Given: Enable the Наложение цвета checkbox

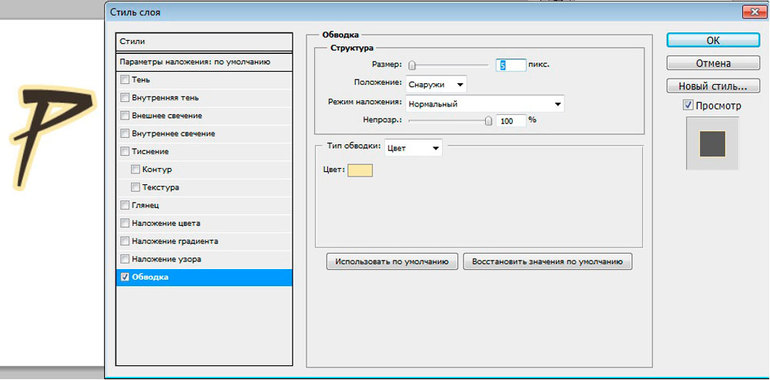Looking at the screenshot, I should click(125, 223).
